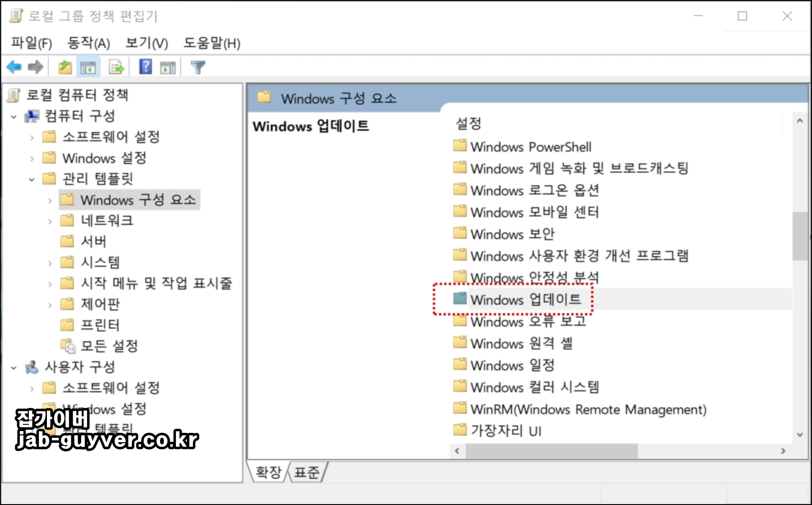Click the Windows 업데이트 folder icon in list

(x=460, y=298)
